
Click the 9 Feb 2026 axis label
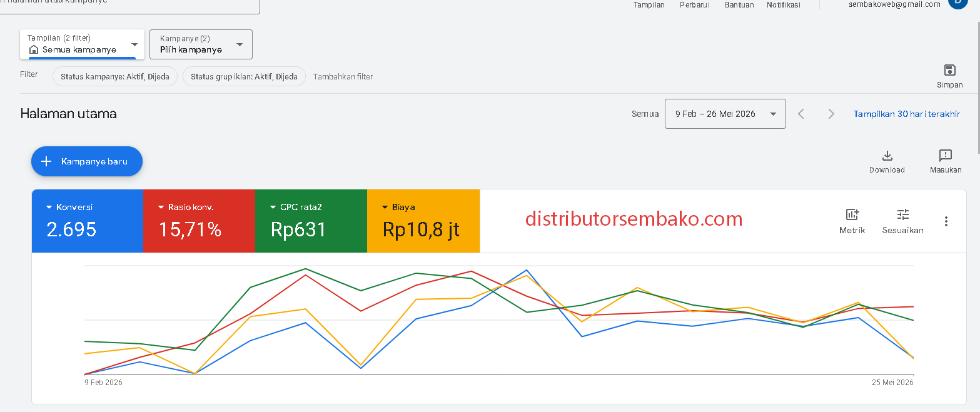coord(104,383)
